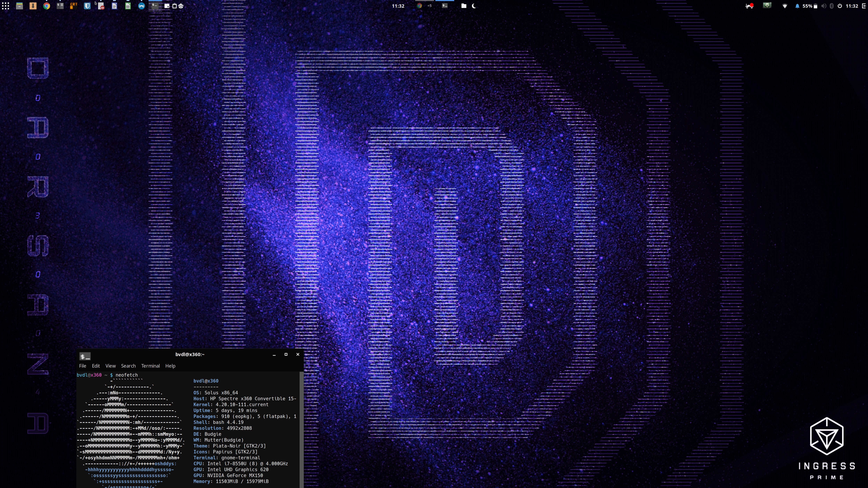
Task: Click the 'neofetch' command text
Action: tap(127, 375)
